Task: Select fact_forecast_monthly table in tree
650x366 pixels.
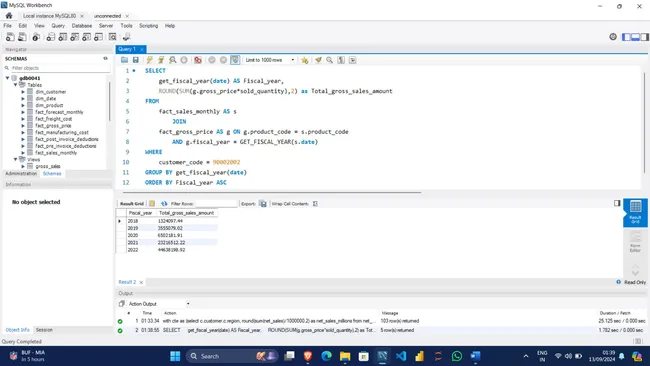Action: [59, 112]
